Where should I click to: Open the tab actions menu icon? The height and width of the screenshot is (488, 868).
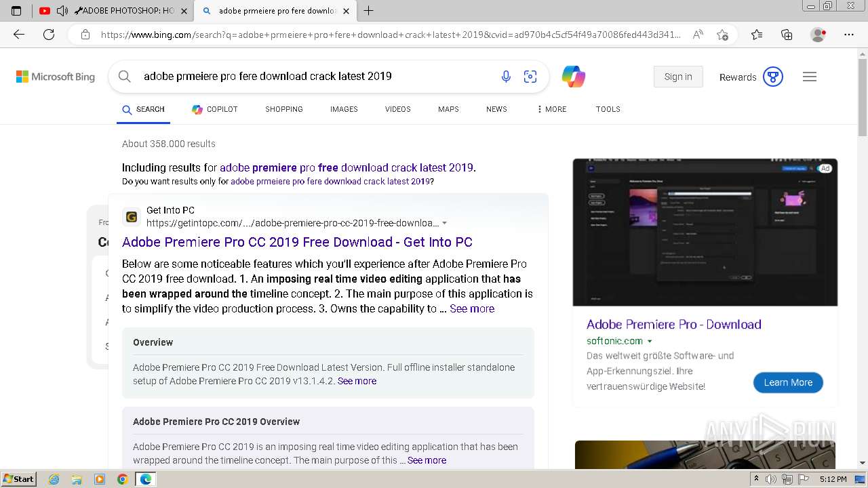pyautogui.click(x=16, y=11)
